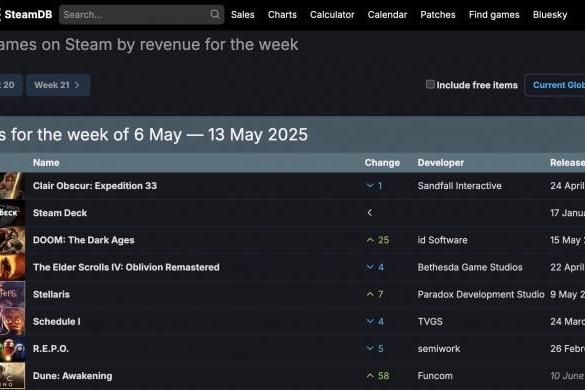Viewport: 585px width, 390px height.
Task: Open the Calculator page
Action: point(332,15)
